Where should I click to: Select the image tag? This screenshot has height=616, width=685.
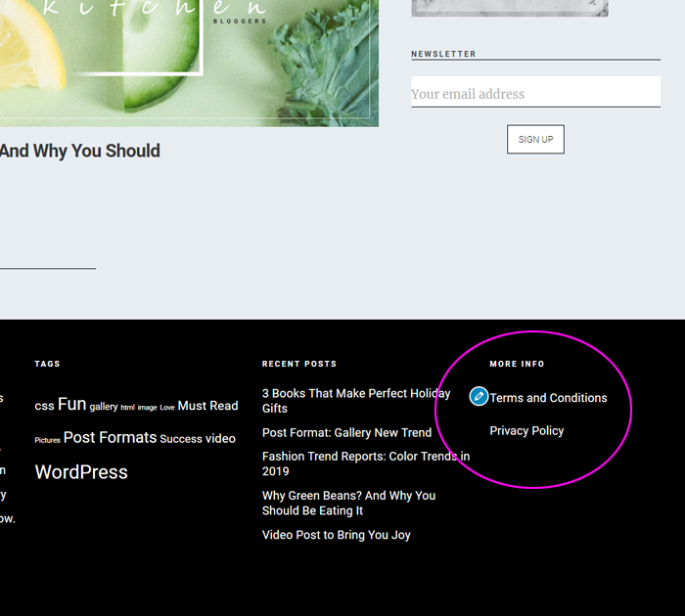[x=147, y=408]
